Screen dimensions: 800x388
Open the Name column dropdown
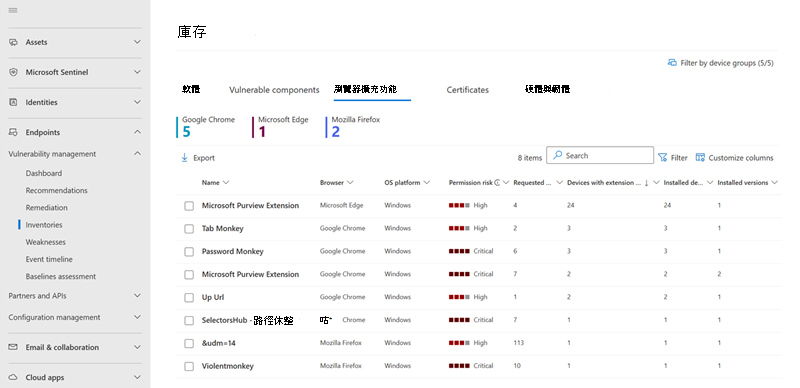pyautogui.click(x=226, y=183)
